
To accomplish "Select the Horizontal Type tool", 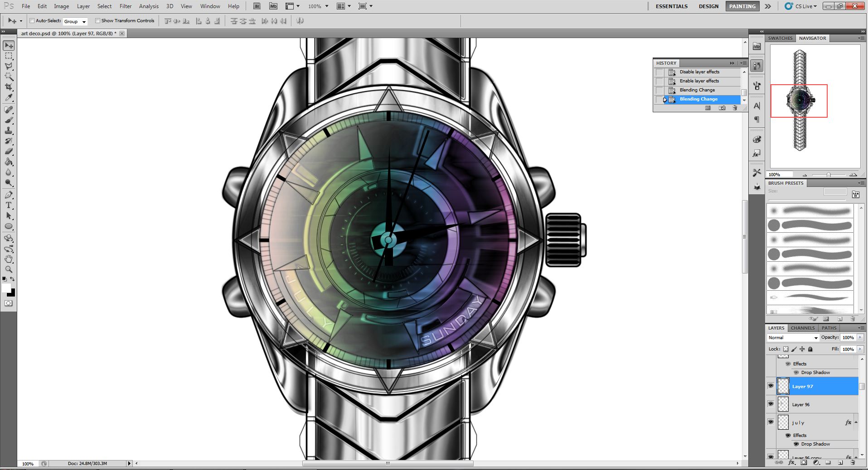I will pyautogui.click(x=9, y=205).
